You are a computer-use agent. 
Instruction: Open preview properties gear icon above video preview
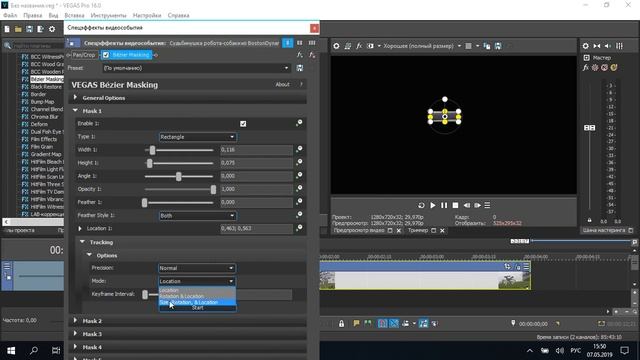[336, 46]
